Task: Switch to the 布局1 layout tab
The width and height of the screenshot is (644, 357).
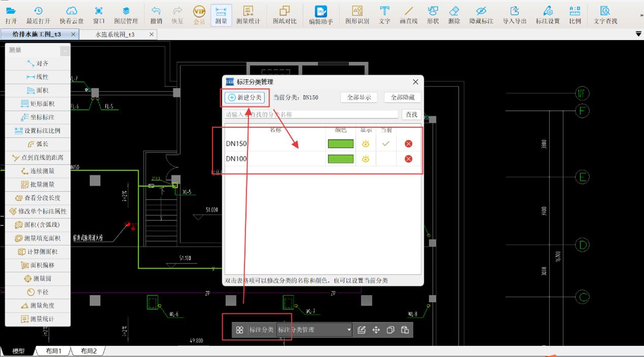Action: 53,351
